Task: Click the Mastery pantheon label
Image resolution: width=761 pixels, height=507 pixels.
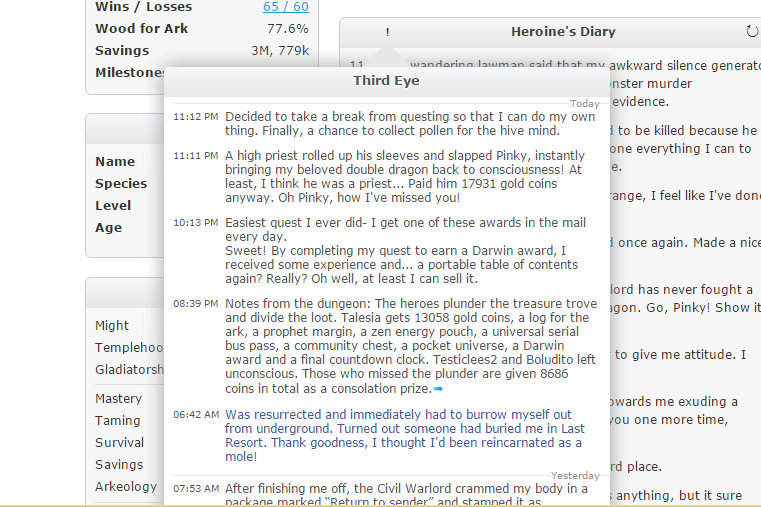Action: point(118,398)
